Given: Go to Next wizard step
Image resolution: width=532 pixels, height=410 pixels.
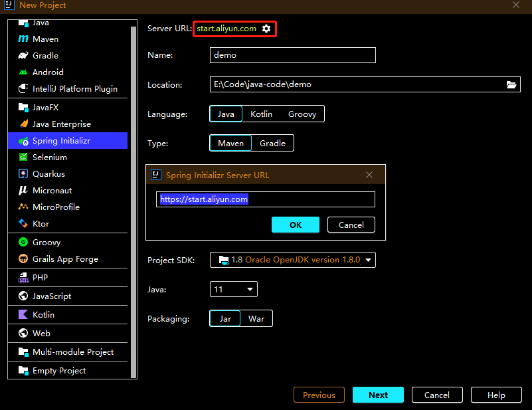Looking at the screenshot, I should coord(379,395).
